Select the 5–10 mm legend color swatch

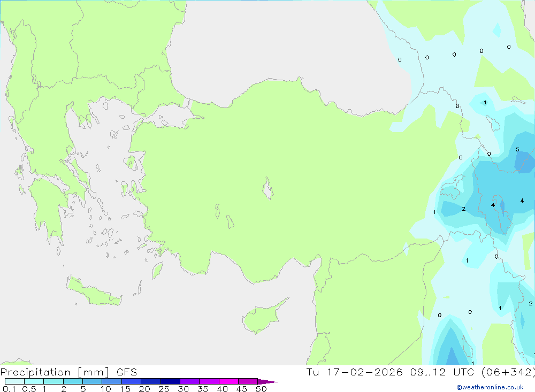[92, 381]
